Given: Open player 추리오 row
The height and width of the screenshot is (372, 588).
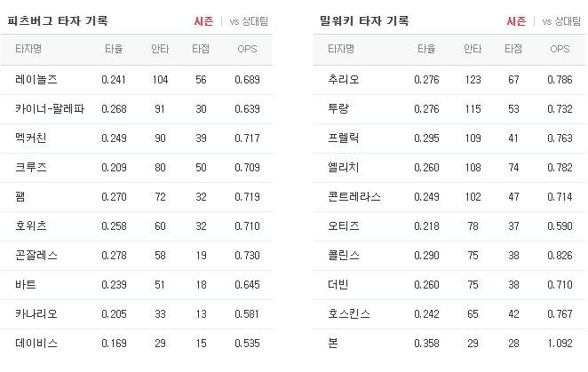Looking at the screenshot, I should click(449, 80).
